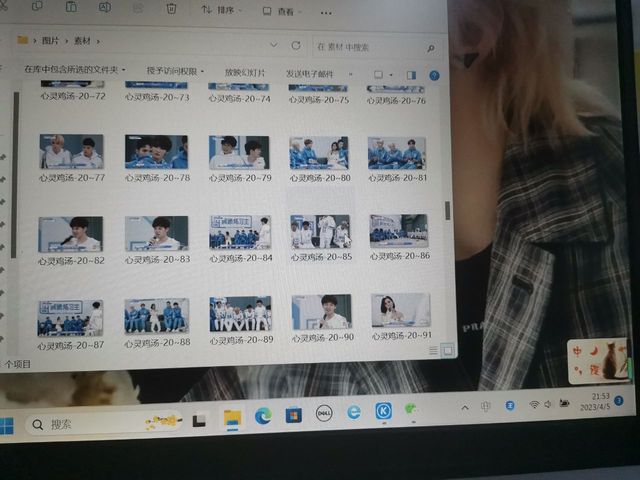Click the 放映幻灯片 button
The image size is (640, 480).
(x=245, y=72)
